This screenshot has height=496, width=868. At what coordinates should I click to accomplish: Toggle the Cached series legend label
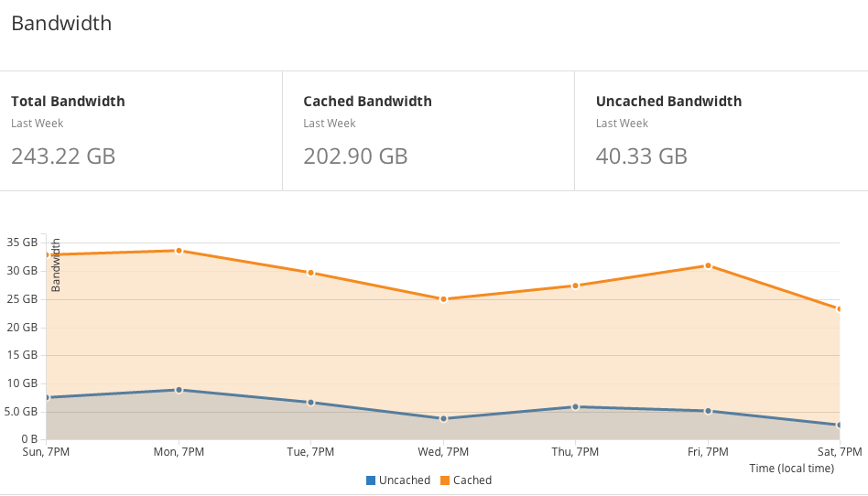point(472,480)
